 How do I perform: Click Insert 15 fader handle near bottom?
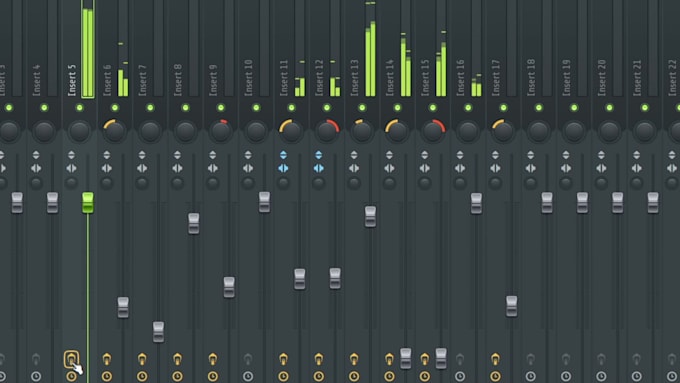(441, 358)
